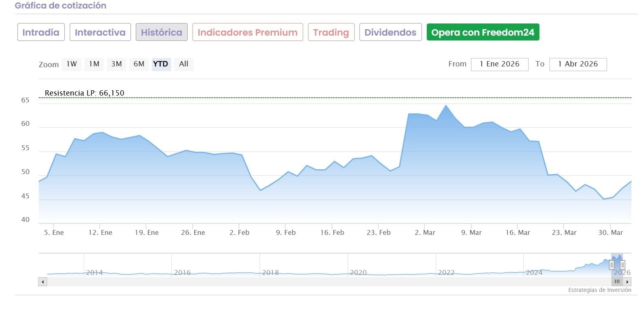Viewport: 644px width, 315px height.
Task: Grab the navigator scrollbar thumb grip
Action: (617, 282)
